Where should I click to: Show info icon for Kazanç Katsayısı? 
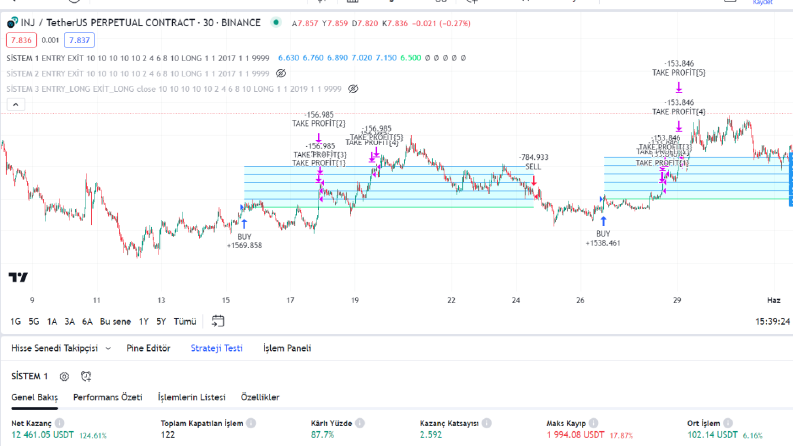(x=487, y=423)
